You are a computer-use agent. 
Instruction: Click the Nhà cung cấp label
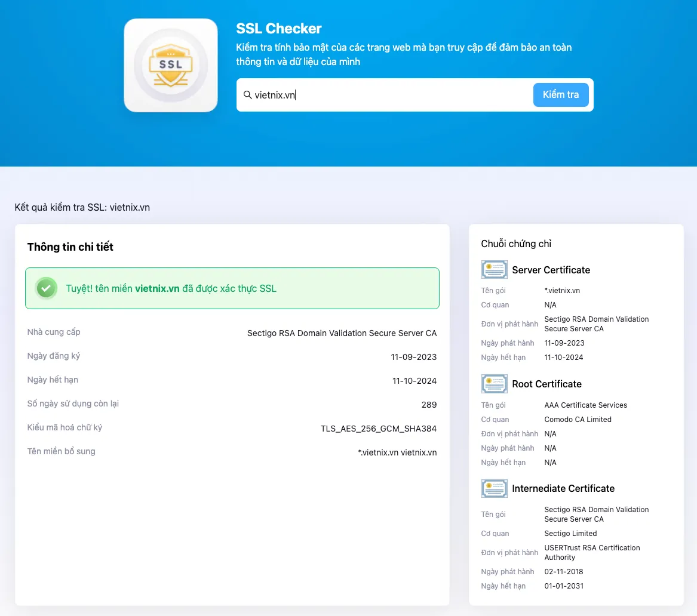coord(54,332)
